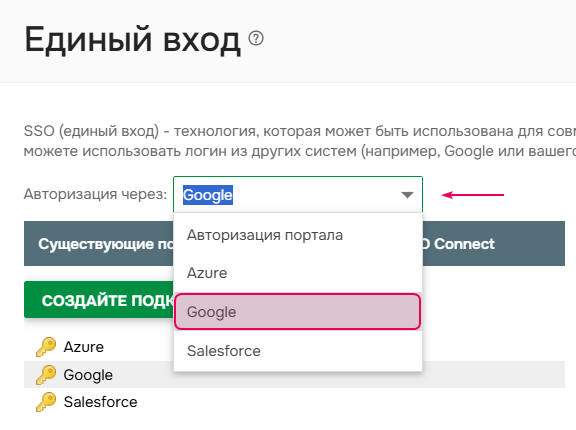Viewport: 576px width, 430px height.
Task: Choose Salesforce option in dropdown list
Action: (x=298, y=351)
